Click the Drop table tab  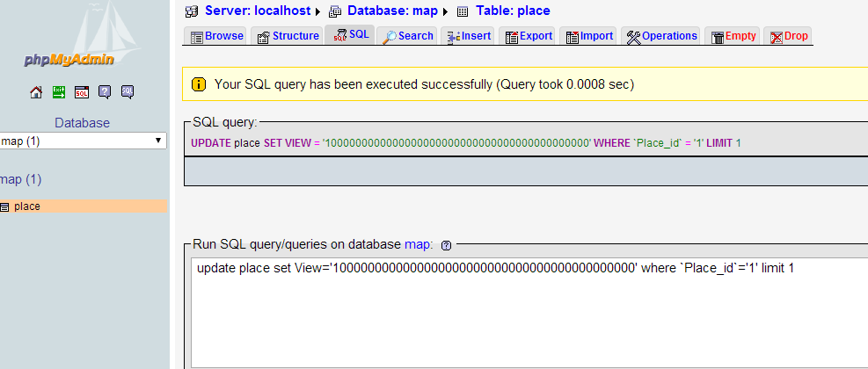[789, 36]
